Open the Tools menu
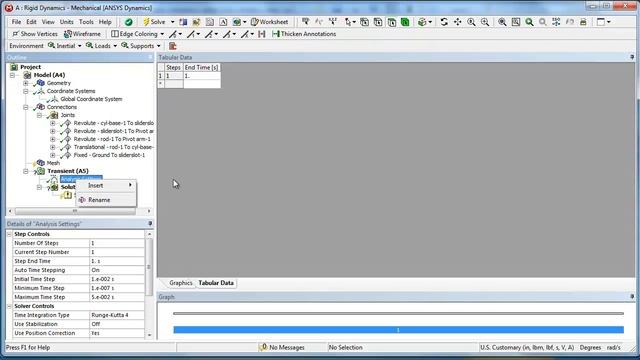Image resolution: width=640 pixels, height=360 pixels. (x=86, y=22)
